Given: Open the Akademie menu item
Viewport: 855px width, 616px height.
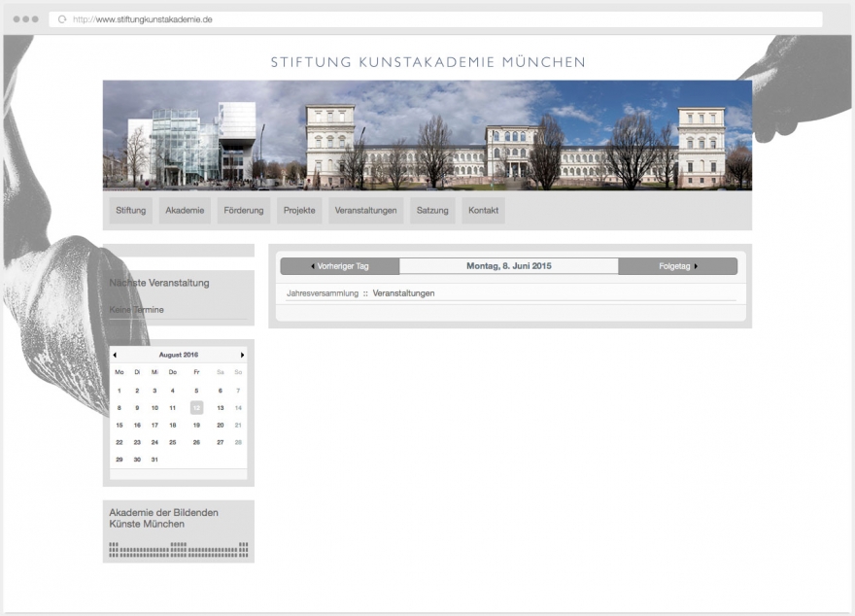Looking at the screenshot, I should tap(185, 211).
